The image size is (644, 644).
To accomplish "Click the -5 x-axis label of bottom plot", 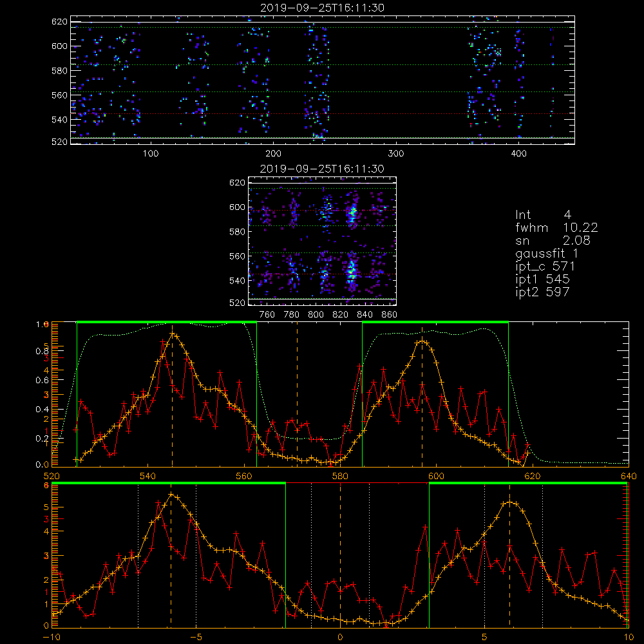I will (196, 637).
